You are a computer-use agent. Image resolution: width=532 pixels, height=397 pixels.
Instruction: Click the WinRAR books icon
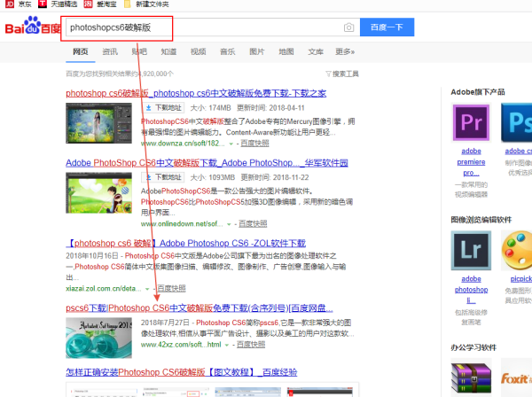471,378
